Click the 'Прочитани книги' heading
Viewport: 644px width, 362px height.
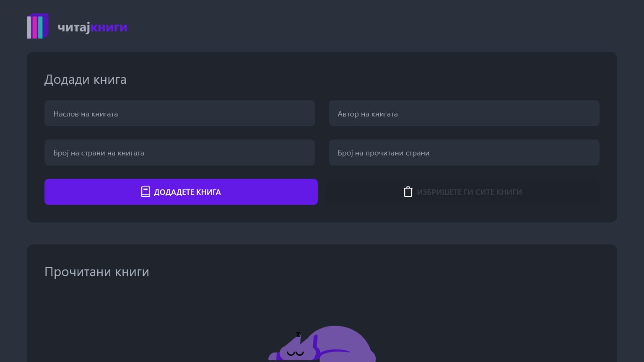(x=97, y=272)
